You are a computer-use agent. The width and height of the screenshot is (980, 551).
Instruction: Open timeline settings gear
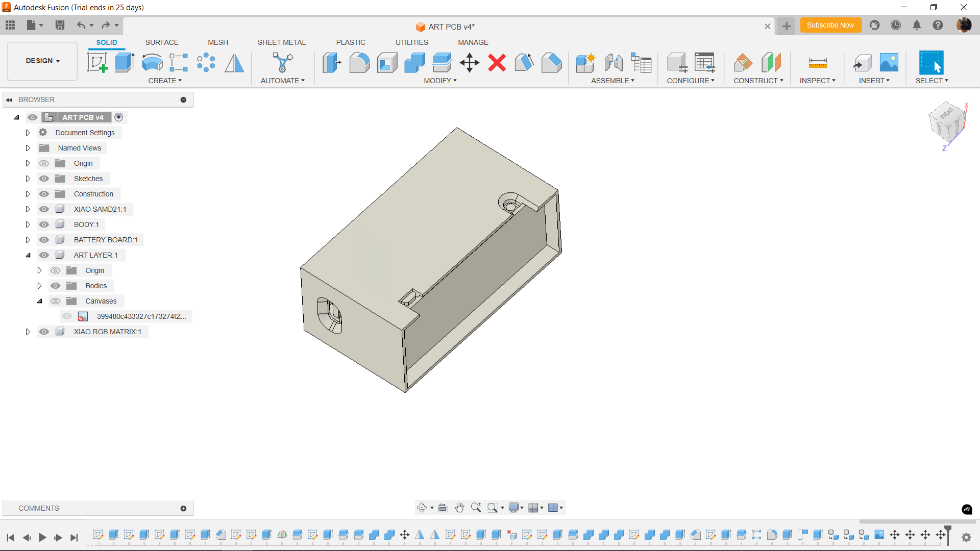[966, 537]
